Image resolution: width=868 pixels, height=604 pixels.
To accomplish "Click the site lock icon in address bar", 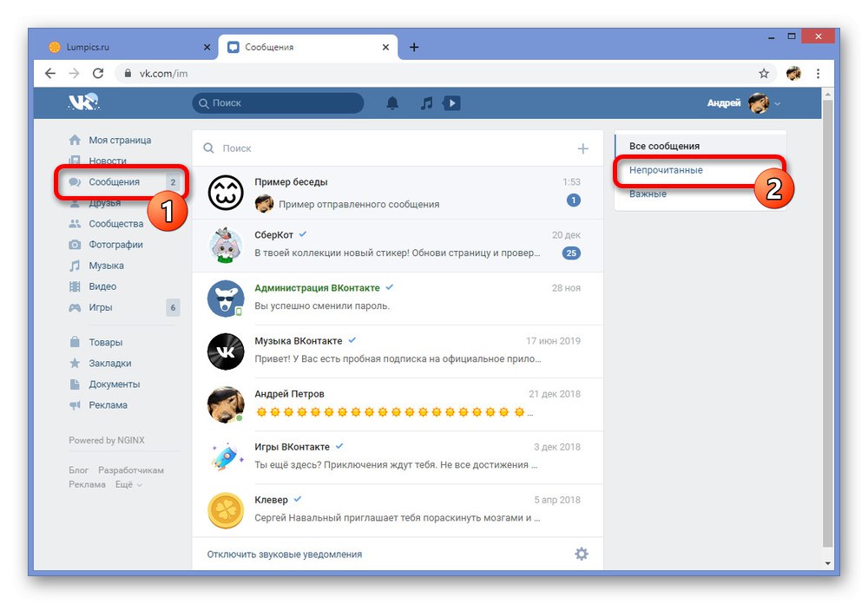I will [x=128, y=73].
